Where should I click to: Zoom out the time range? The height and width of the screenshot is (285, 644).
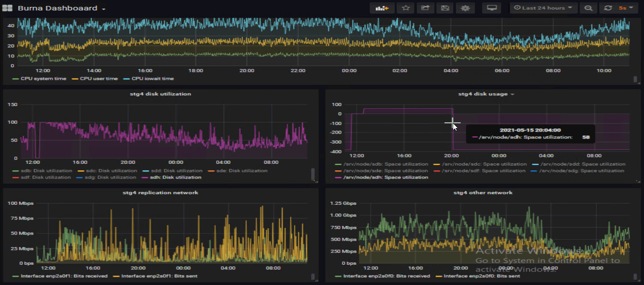[x=588, y=8]
